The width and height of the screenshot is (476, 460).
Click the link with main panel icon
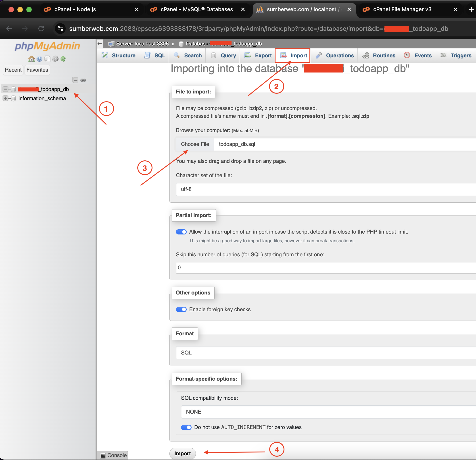coord(83,80)
